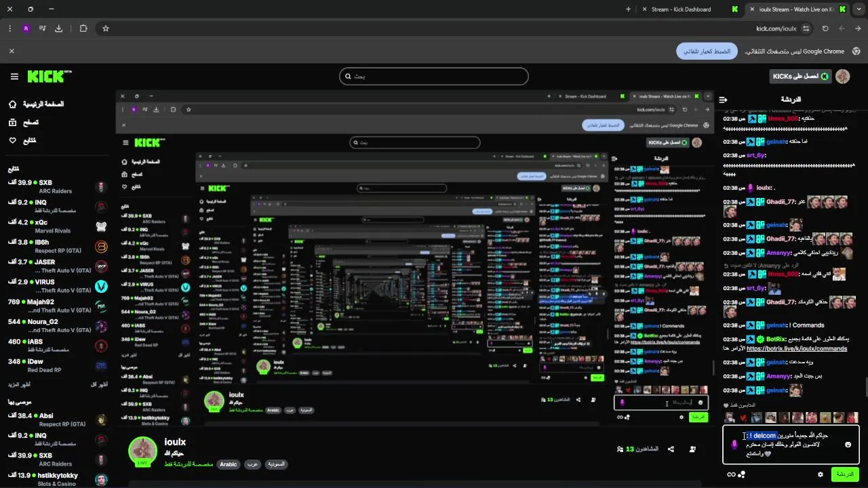
Task: Click the set as default browser button
Action: (x=707, y=51)
